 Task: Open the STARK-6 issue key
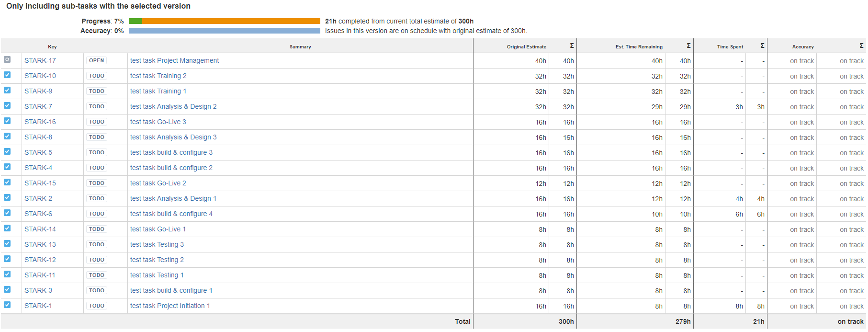pyautogui.click(x=38, y=214)
